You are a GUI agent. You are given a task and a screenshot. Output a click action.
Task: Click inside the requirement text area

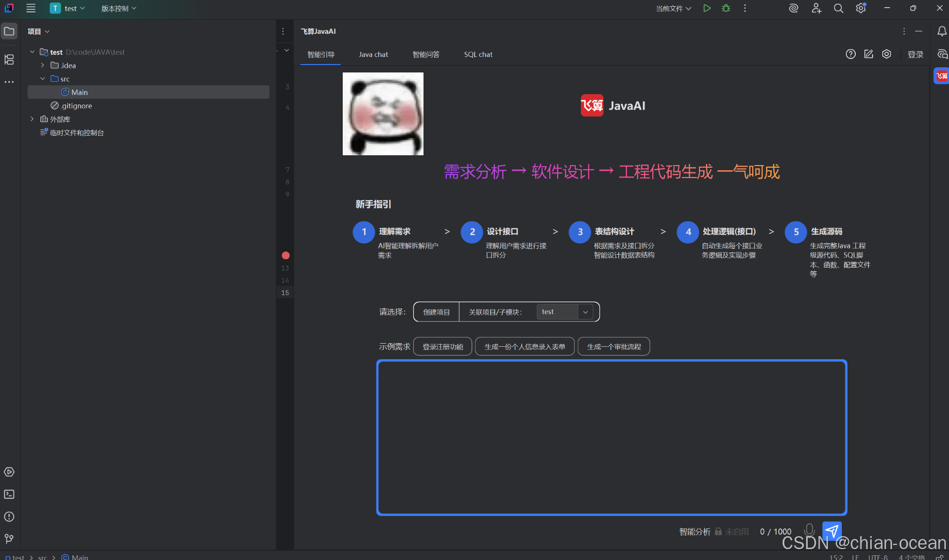[x=611, y=437]
